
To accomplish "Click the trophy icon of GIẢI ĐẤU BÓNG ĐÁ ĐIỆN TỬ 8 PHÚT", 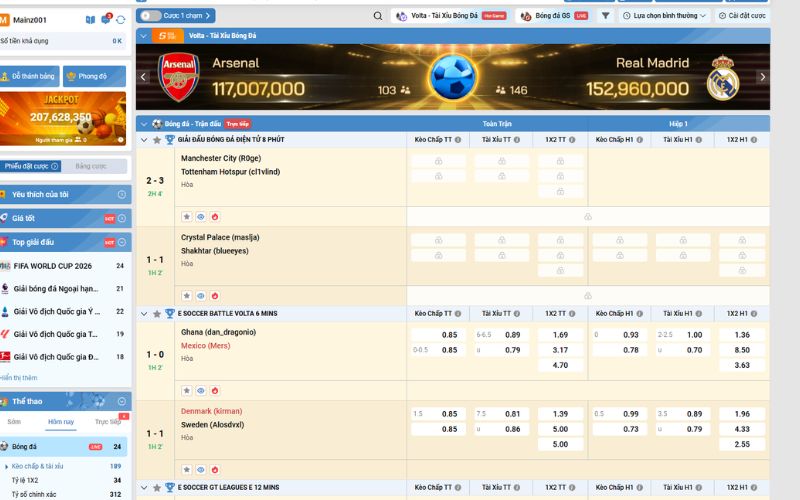I will [170, 140].
